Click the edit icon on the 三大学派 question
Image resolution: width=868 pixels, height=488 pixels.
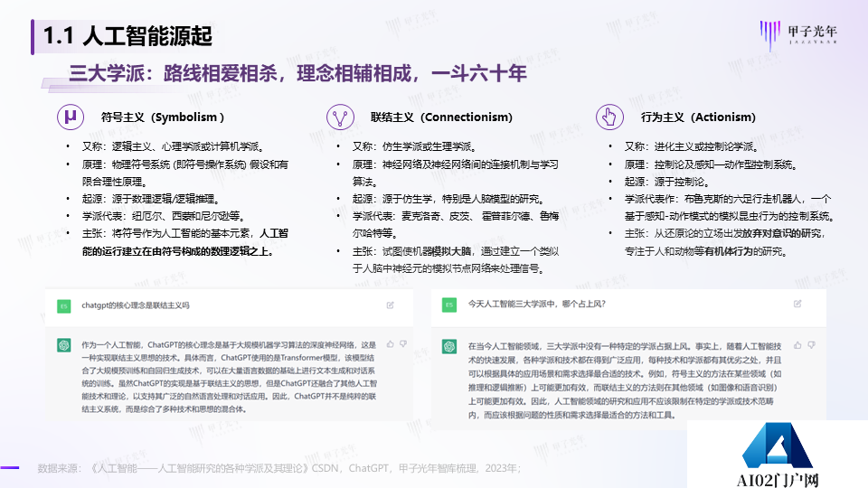coord(797,304)
